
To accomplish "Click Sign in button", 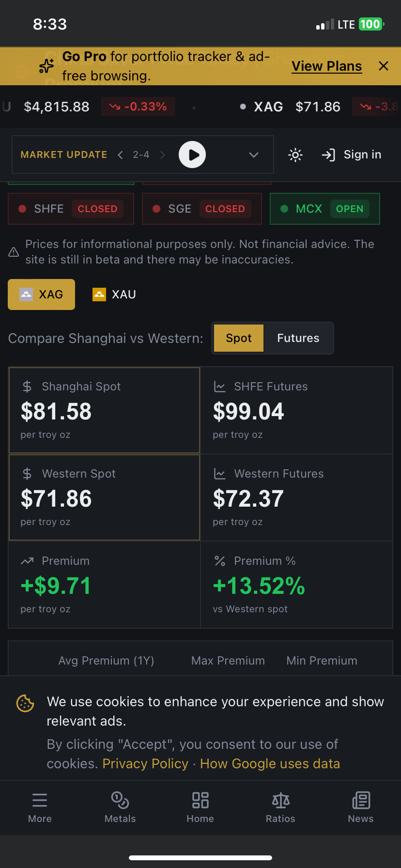I will (352, 155).
